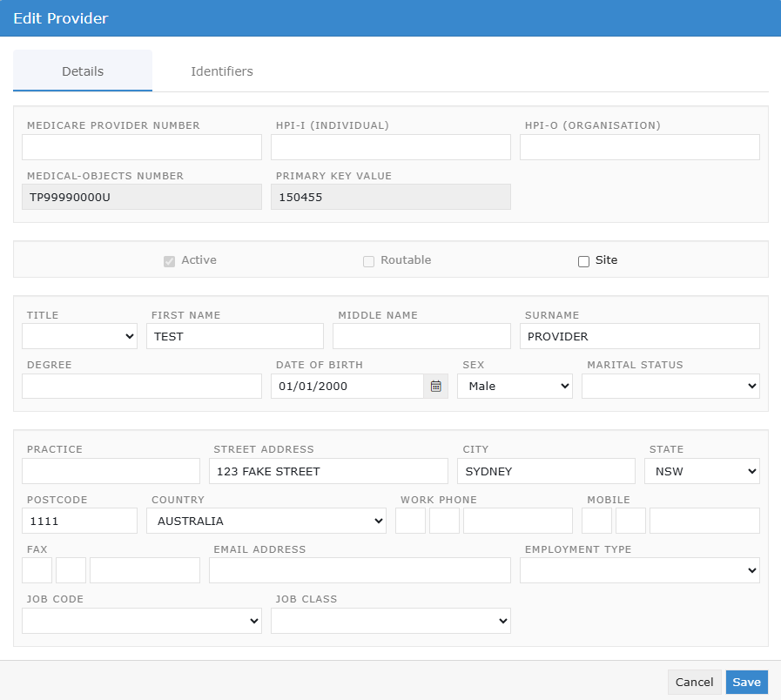Expand the Job Class dropdown
The width and height of the screenshot is (781, 700).
point(390,621)
